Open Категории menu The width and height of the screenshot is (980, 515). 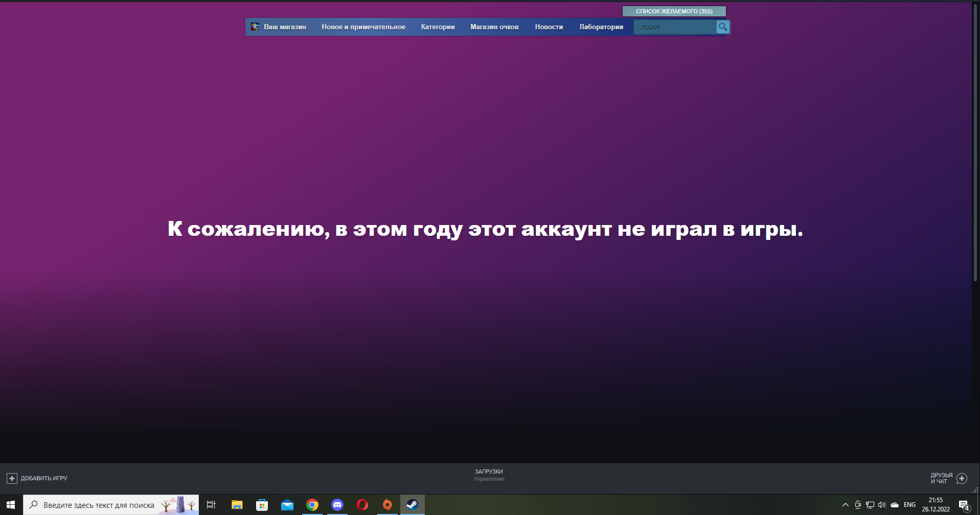(x=438, y=27)
